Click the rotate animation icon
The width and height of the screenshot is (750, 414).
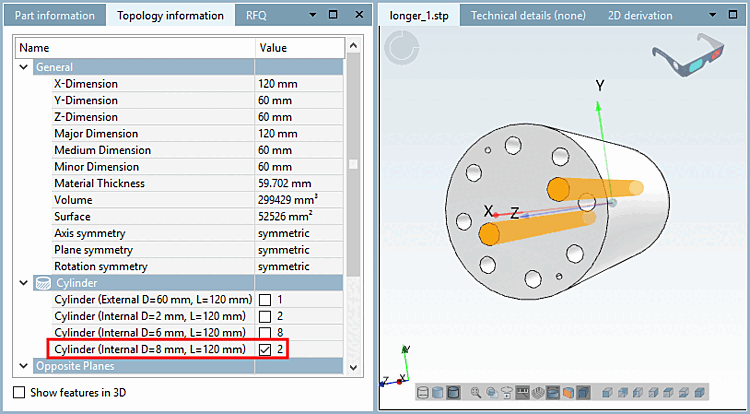[x=507, y=392]
